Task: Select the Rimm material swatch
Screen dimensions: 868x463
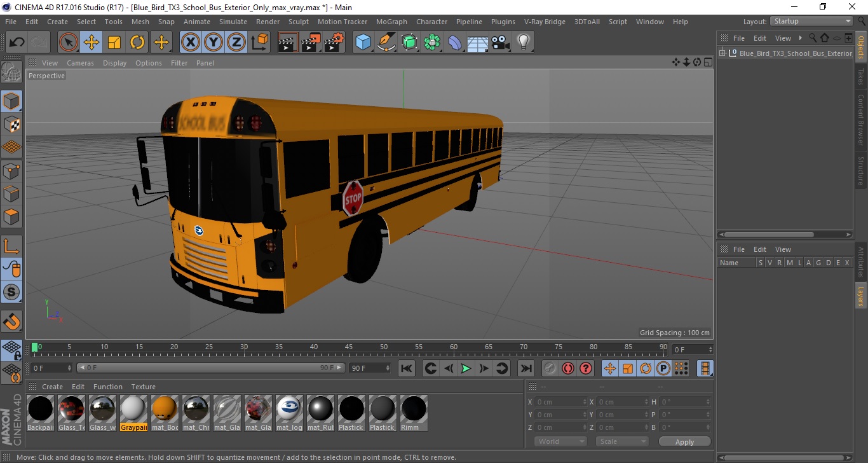Action: (x=413, y=413)
